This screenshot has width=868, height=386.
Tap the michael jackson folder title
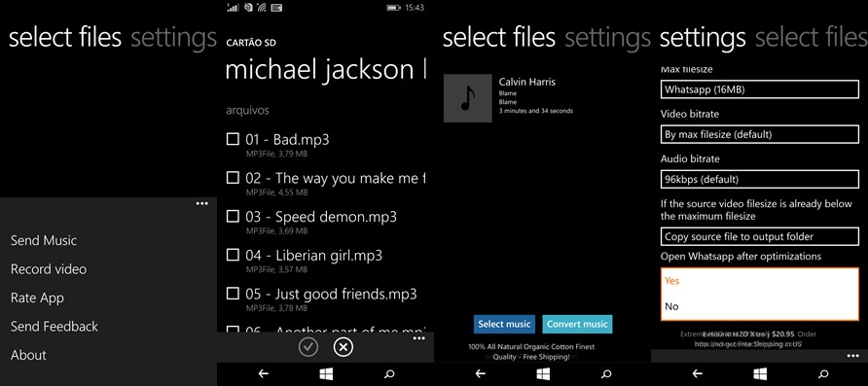tap(325, 70)
